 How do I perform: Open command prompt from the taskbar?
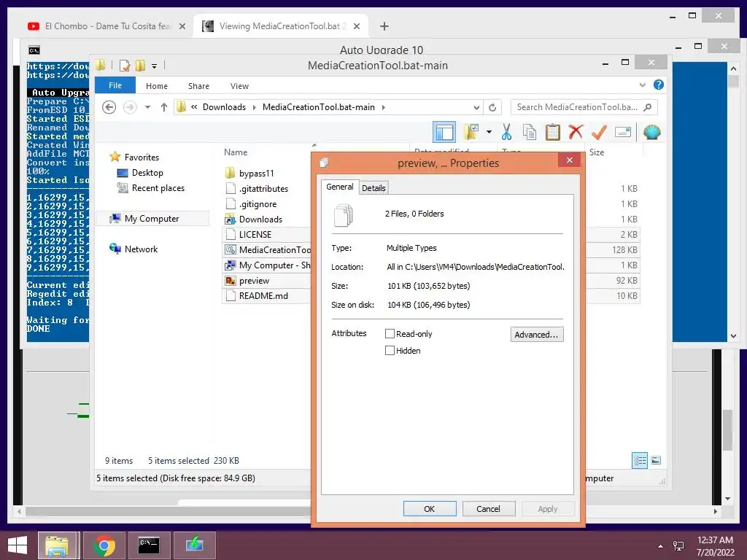click(149, 545)
